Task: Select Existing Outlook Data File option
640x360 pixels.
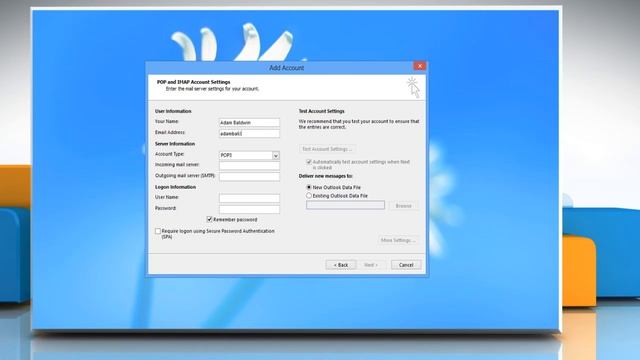Action: [x=309, y=196]
